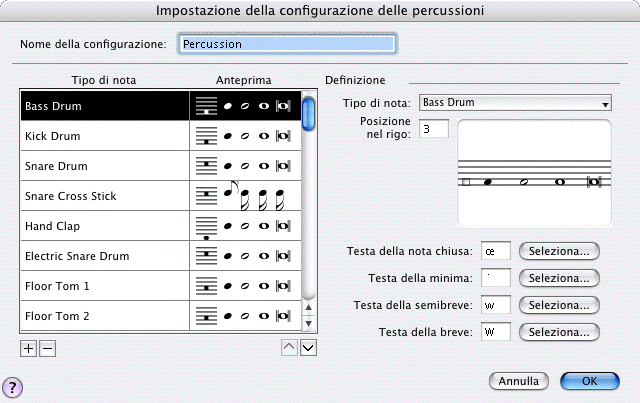Open the Tipo di nota dropdown
This screenshot has width=640, height=403.
click(x=516, y=102)
